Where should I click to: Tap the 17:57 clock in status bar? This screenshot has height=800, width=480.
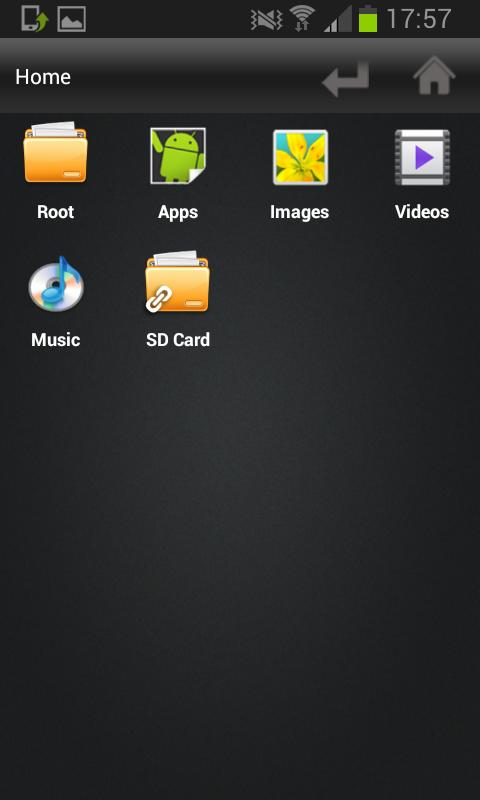coord(419,19)
